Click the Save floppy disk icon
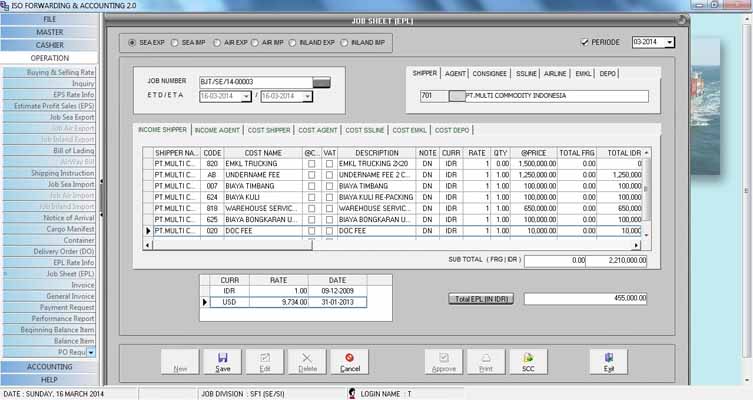The width and height of the screenshot is (753, 400). coord(222,361)
